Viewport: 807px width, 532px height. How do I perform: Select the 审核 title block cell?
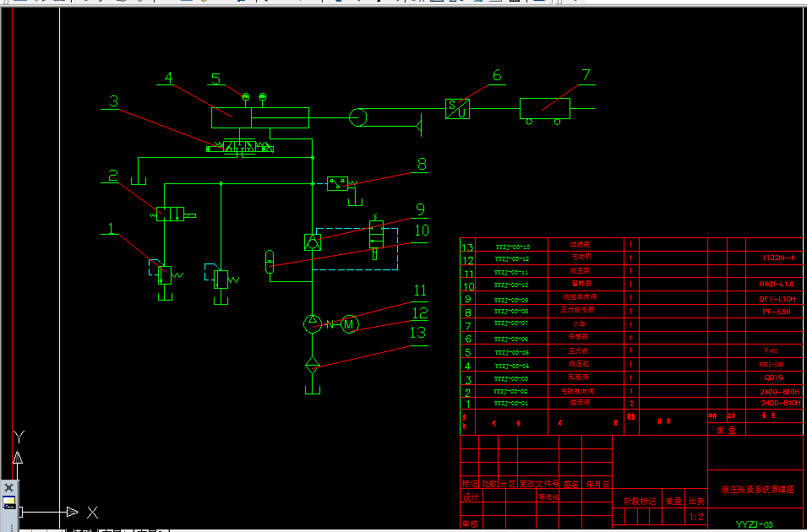coord(470,524)
